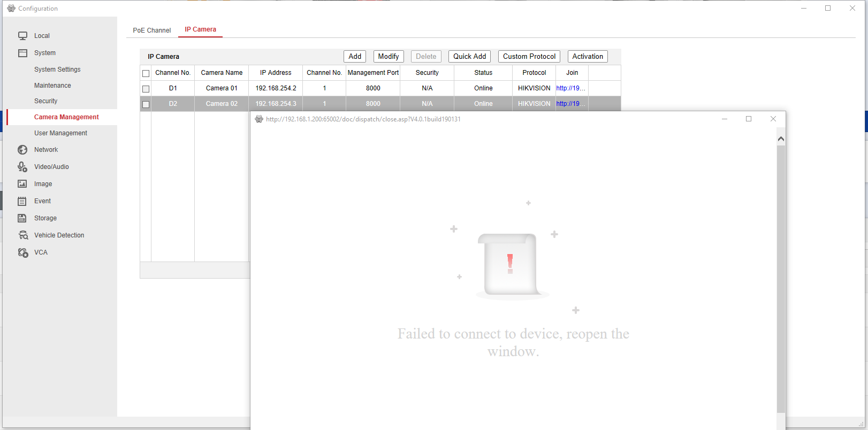
Task: Click the Delete button
Action: click(426, 57)
